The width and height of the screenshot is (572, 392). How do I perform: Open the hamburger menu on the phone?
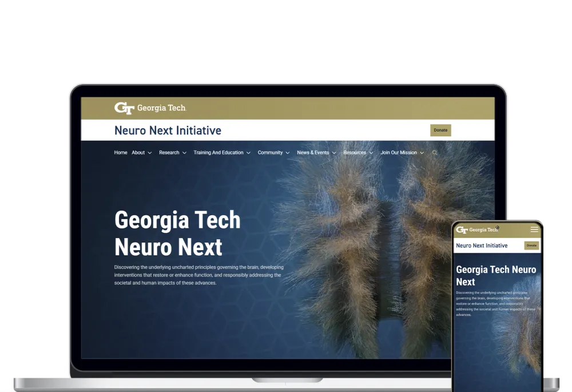[534, 229]
